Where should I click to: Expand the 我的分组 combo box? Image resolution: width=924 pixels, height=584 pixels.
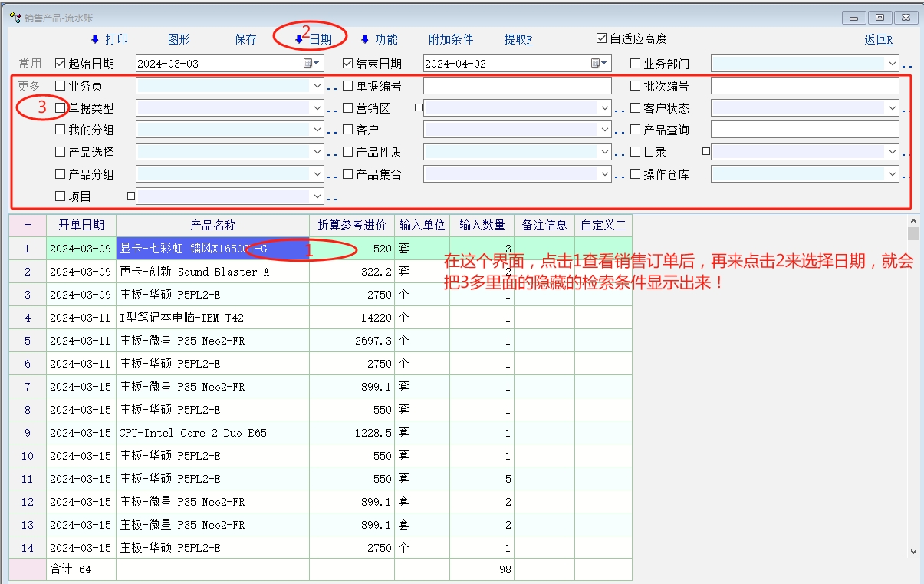[x=317, y=130]
